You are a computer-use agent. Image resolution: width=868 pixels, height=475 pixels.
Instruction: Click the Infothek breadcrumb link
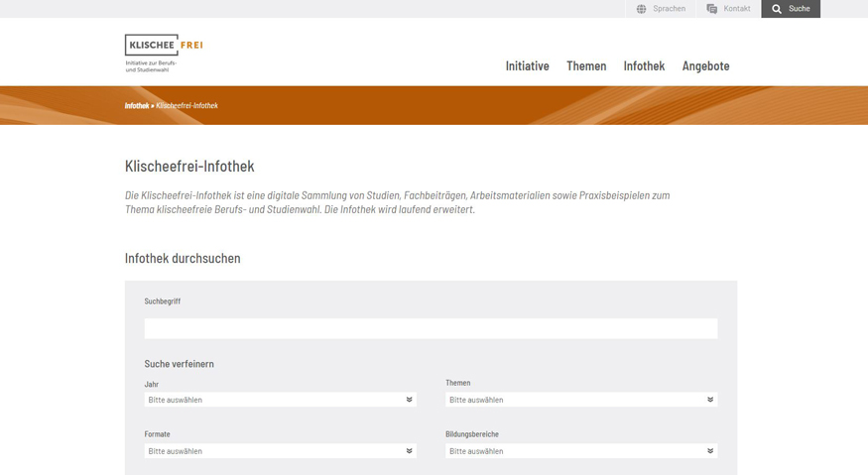coord(137,106)
